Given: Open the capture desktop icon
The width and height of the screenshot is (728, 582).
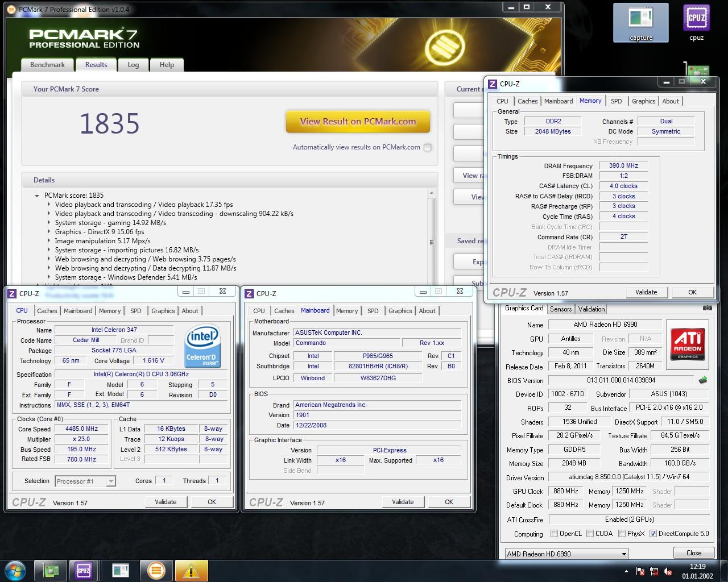Looking at the screenshot, I should click(640, 23).
